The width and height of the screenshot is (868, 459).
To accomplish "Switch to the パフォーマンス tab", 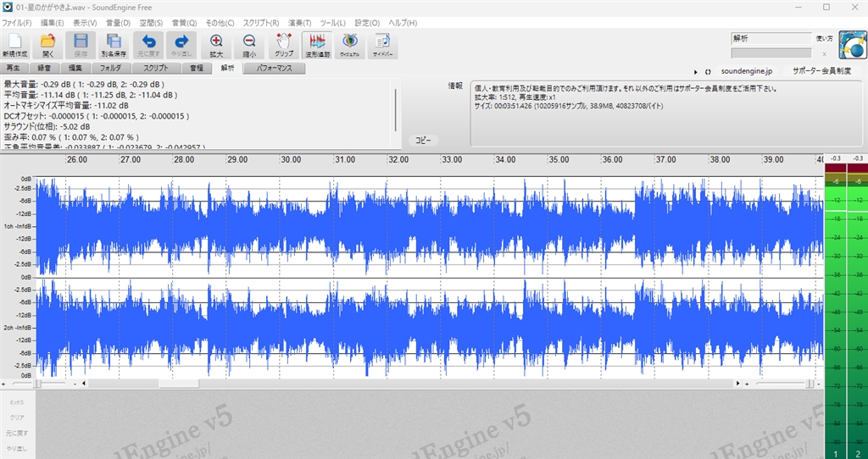I will point(275,68).
